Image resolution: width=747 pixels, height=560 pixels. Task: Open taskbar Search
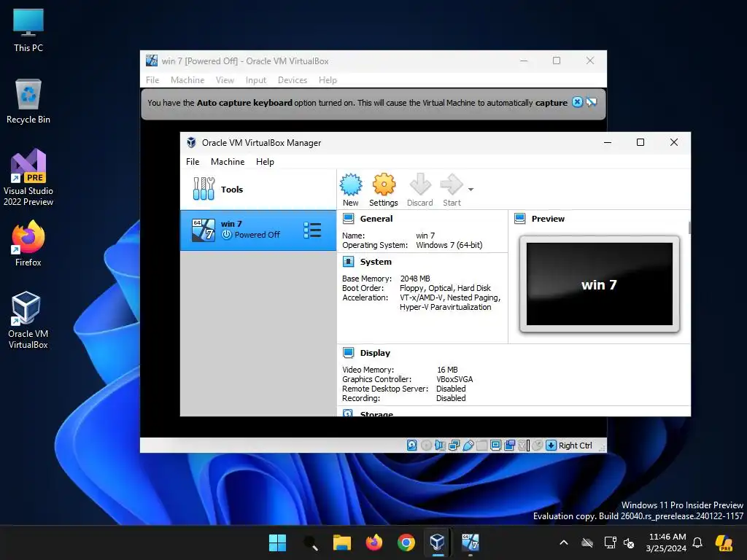(310, 542)
